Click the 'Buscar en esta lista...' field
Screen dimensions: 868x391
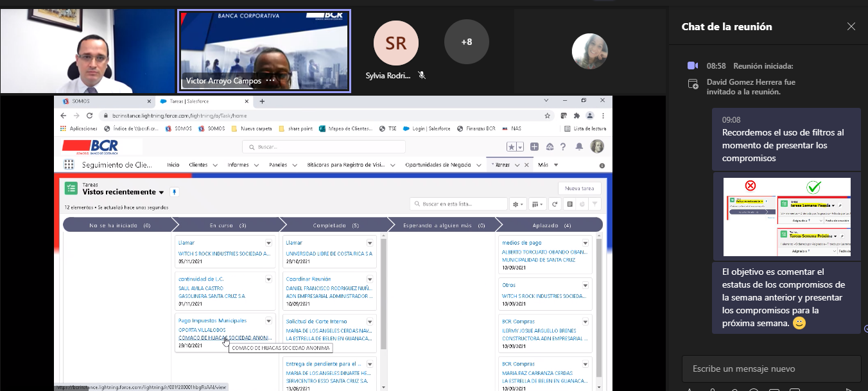click(458, 204)
